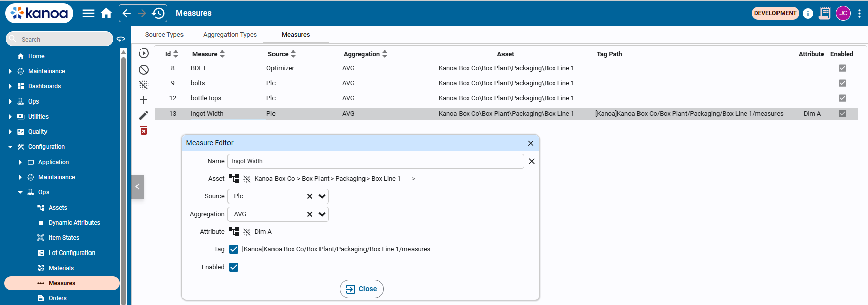Viewport: 868px width, 305px height.
Task: Collapse the Ops node under Configuration
Action: [20, 192]
